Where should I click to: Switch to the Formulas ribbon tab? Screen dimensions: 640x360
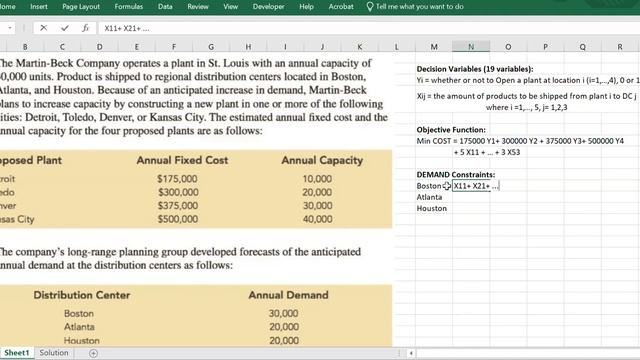click(x=129, y=7)
